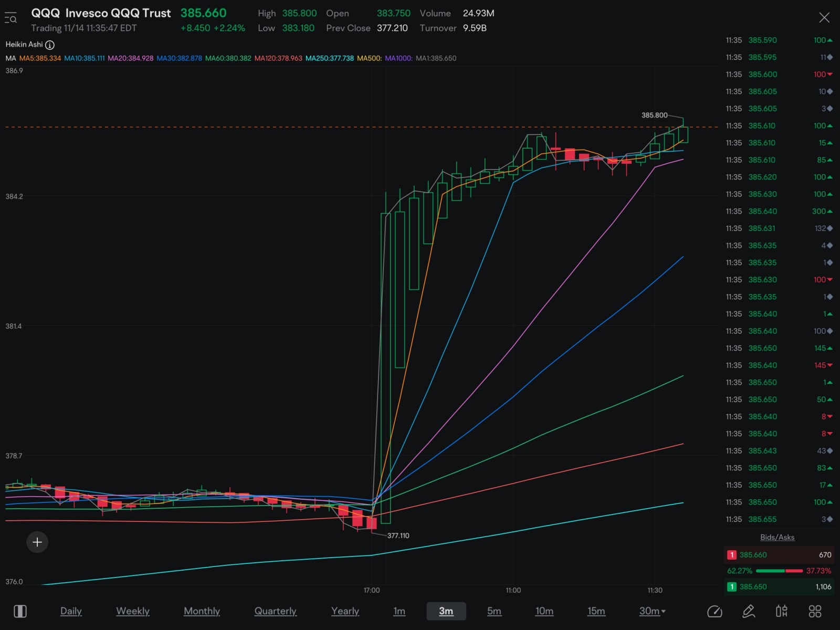Switch to the Weekly timeframe
The height and width of the screenshot is (630, 840).
133,611
